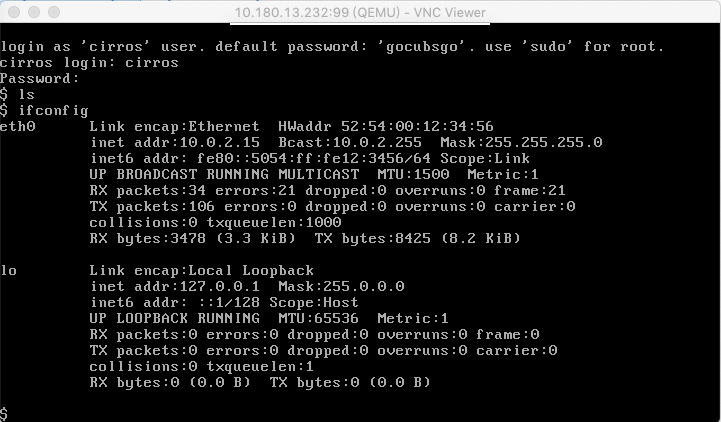Viewport: 721px width, 422px height.
Task: Click the gray close window button
Action: 14,12
